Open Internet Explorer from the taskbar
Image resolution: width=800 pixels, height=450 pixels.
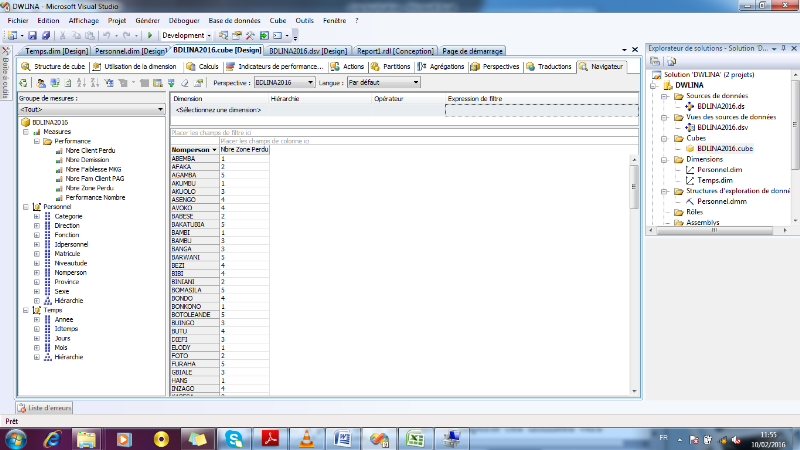(x=52, y=439)
